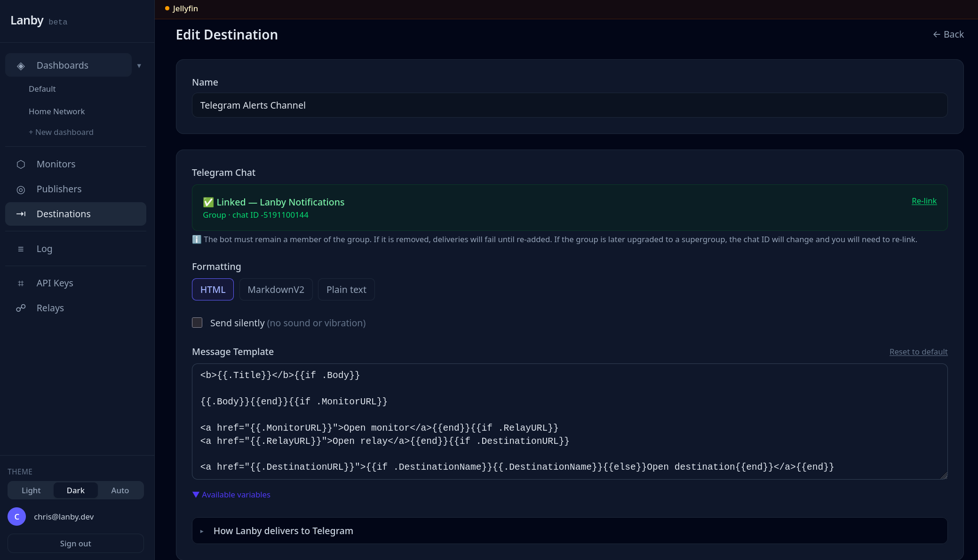The image size is (978, 560).
Task: Open the Default dashboard
Action: (x=42, y=89)
